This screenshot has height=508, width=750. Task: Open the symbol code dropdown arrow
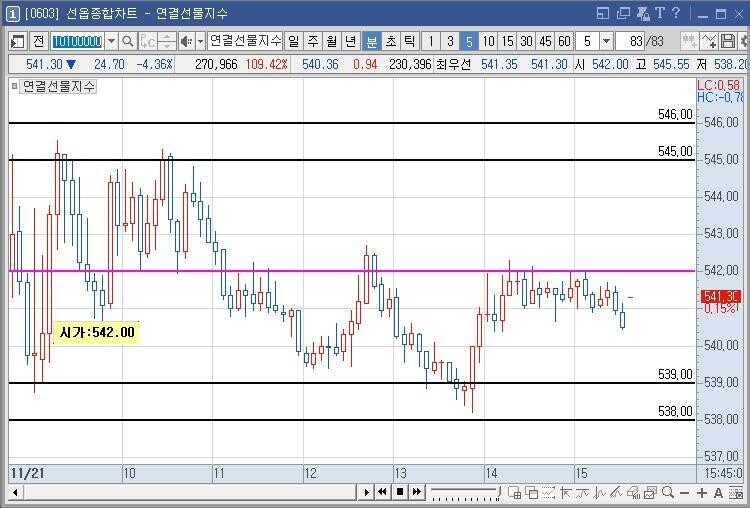(111, 41)
